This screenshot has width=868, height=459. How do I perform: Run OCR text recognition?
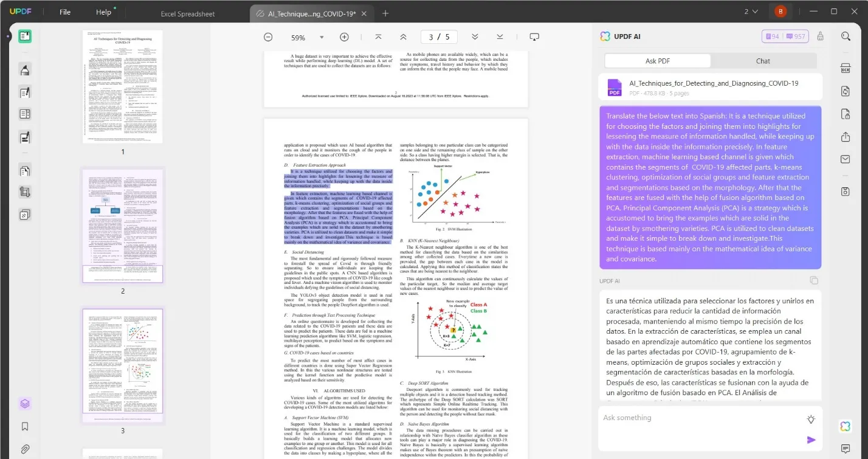point(846,67)
